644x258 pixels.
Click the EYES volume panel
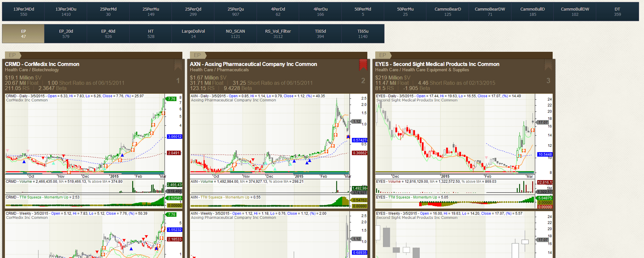click(464, 186)
